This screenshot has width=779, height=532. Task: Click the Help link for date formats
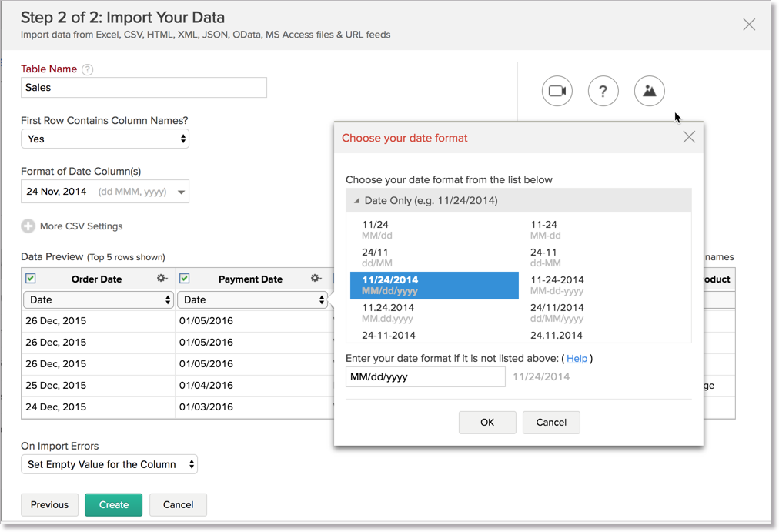click(x=577, y=359)
